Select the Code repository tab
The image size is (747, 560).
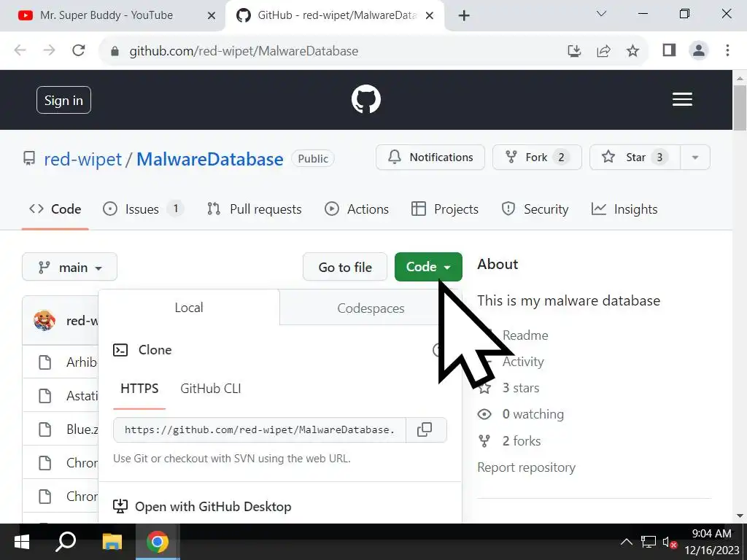[55, 209]
